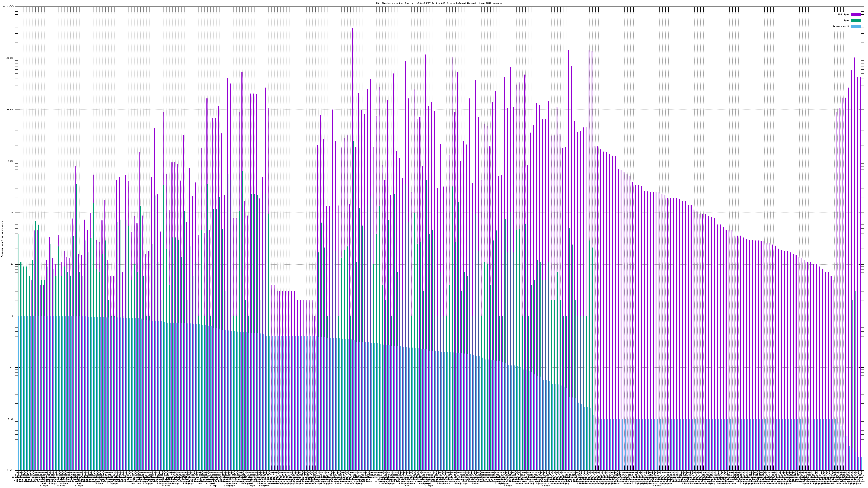Screen dimensions: 868x488
Task: Click the purple Not Spam legend swatch
Action: (x=856, y=14)
